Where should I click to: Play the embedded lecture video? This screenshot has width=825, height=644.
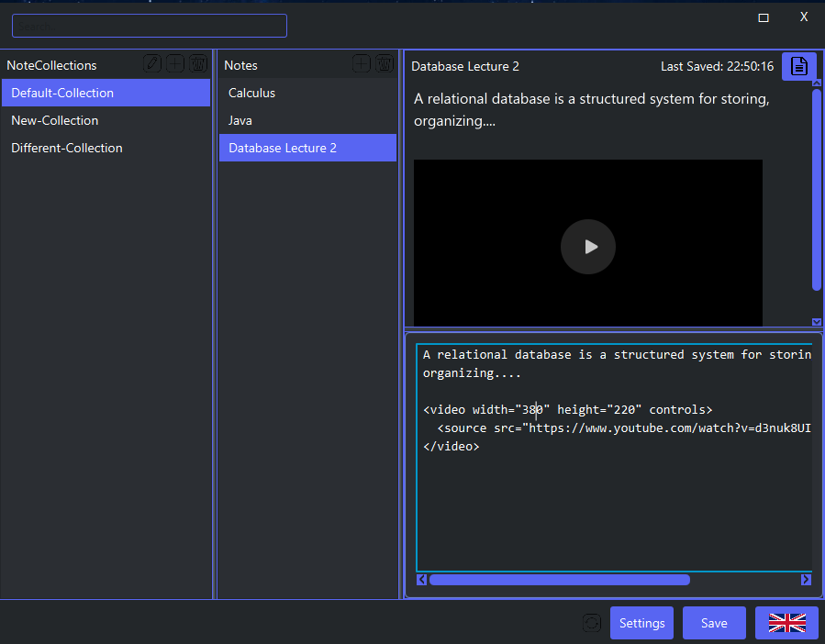click(x=587, y=246)
